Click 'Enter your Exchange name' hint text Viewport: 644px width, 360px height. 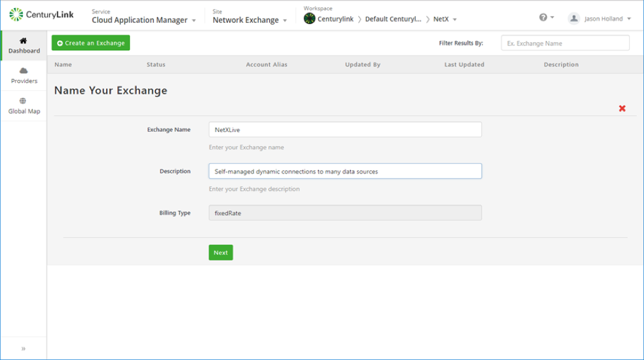pyautogui.click(x=247, y=147)
